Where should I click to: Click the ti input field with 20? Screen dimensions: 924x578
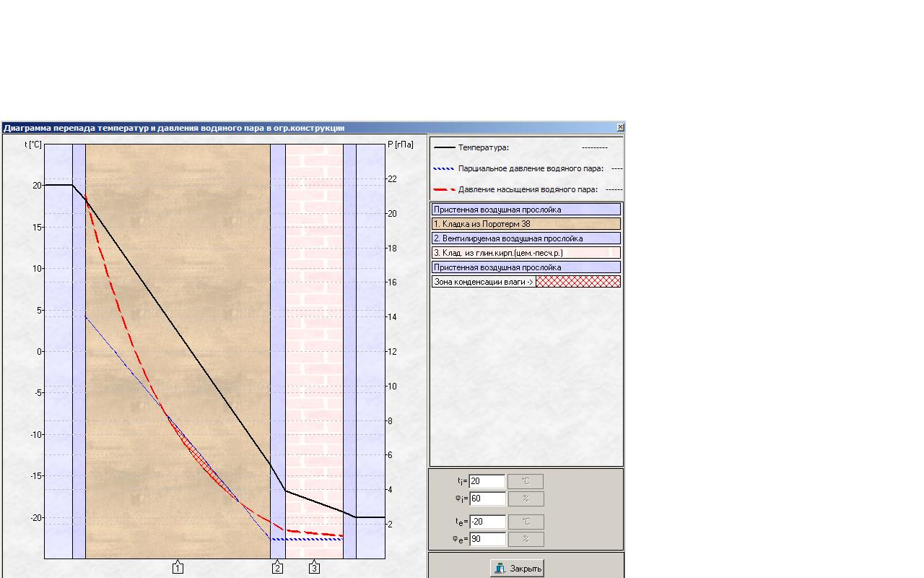(x=487, y=481)
